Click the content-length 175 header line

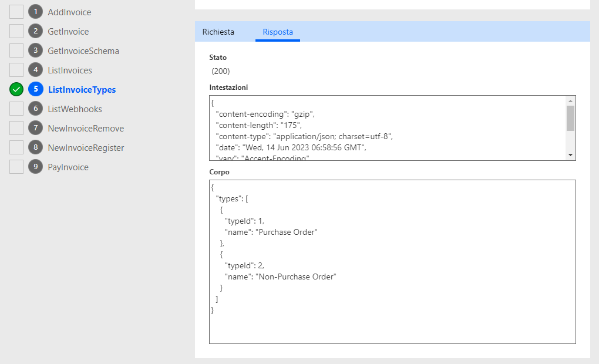tap(258, 125)
